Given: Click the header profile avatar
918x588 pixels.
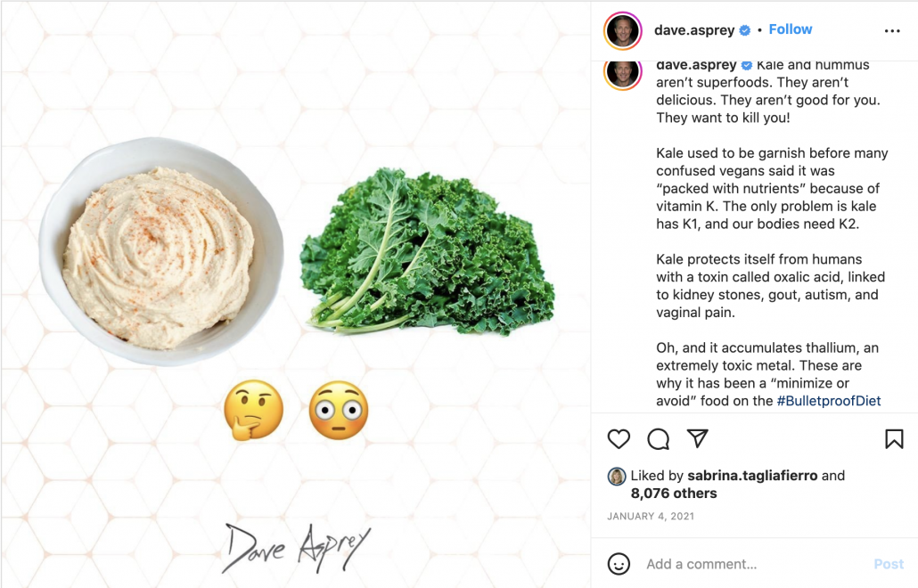Looking at the screenshot, I should 622,30.
